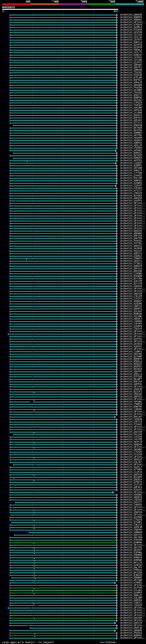Select the cyan ~100% identity color band
146x644 pixels.
[130, 4]
